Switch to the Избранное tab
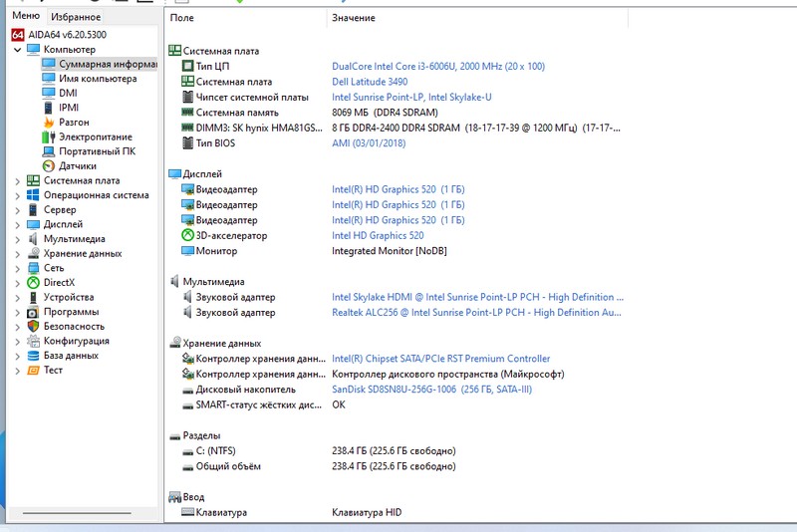This screenshot has height=532, width=797. coord(76,17)
